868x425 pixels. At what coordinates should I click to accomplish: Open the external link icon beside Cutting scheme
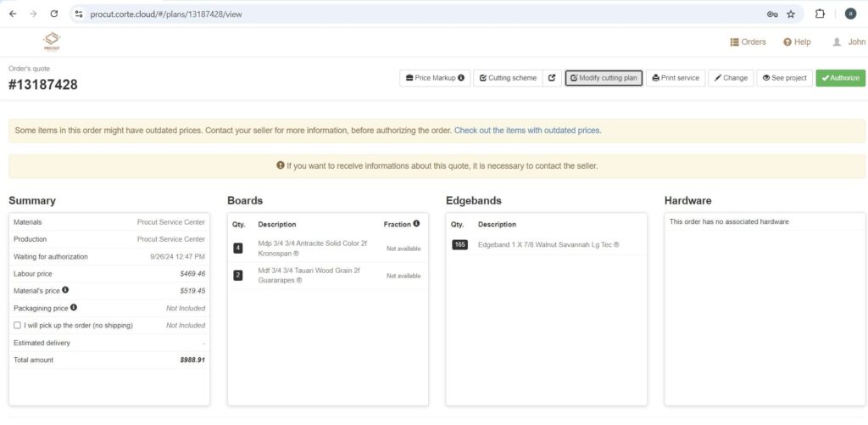coord(552,78)
